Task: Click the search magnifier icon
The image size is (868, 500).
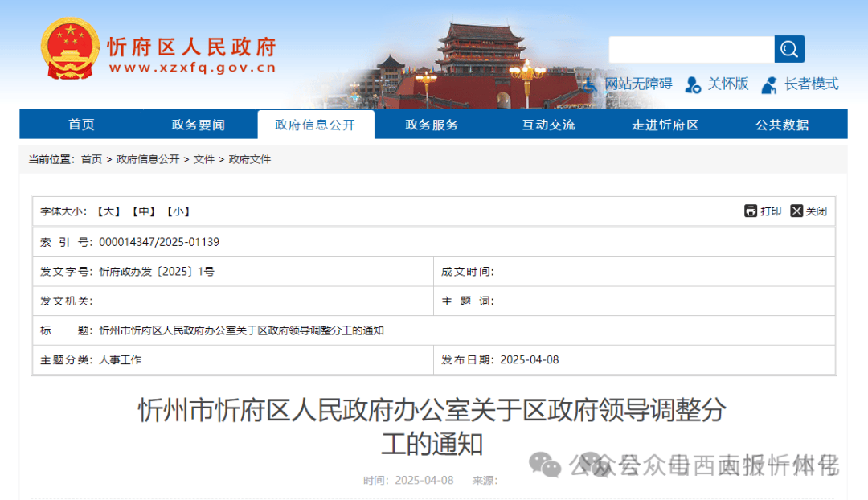Action: tap(788, 49)
